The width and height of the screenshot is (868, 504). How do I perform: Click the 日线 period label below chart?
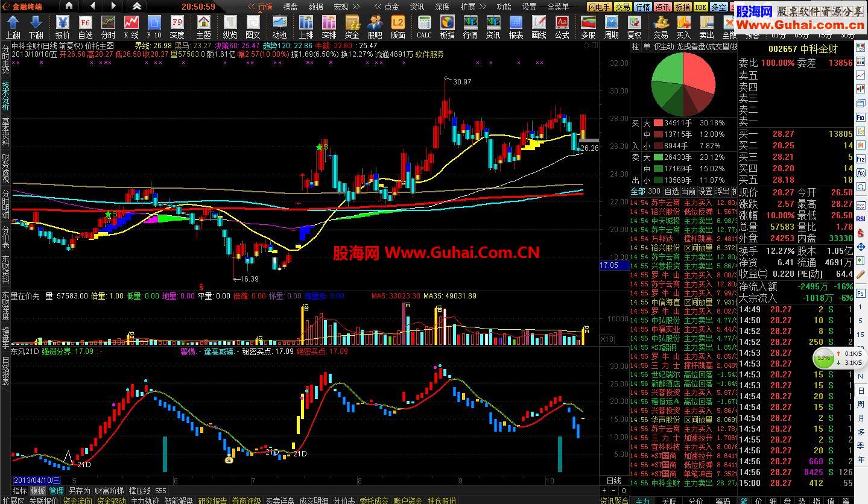[613, 480]
